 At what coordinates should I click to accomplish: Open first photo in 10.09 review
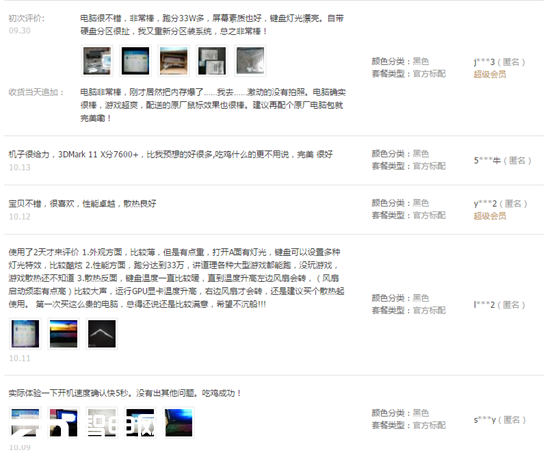point(25,422)
